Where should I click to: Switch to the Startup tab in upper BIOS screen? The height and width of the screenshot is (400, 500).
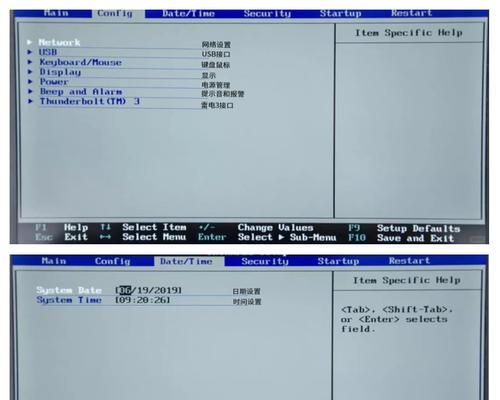click(x=340, y=14)
